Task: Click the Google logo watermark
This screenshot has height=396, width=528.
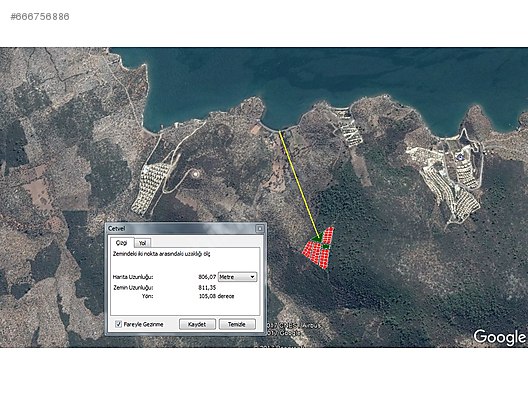Action: click(500, 337)
